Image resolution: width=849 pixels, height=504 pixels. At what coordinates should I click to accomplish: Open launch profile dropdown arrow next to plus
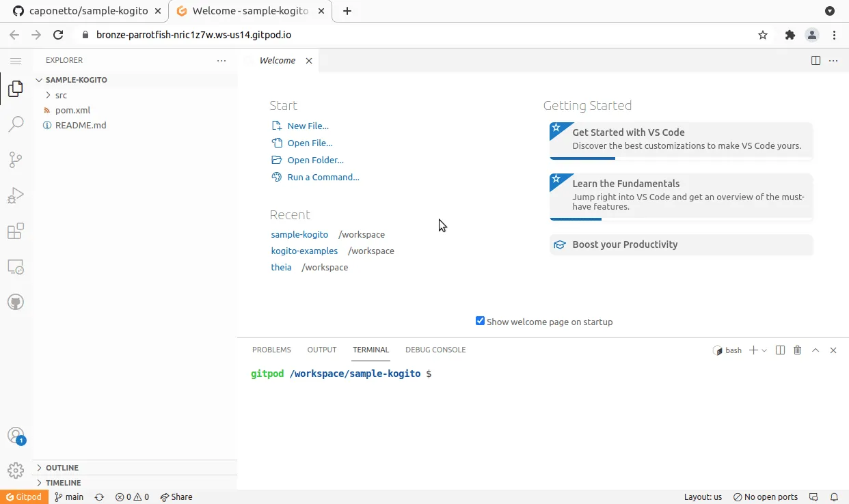coord(764,350)
